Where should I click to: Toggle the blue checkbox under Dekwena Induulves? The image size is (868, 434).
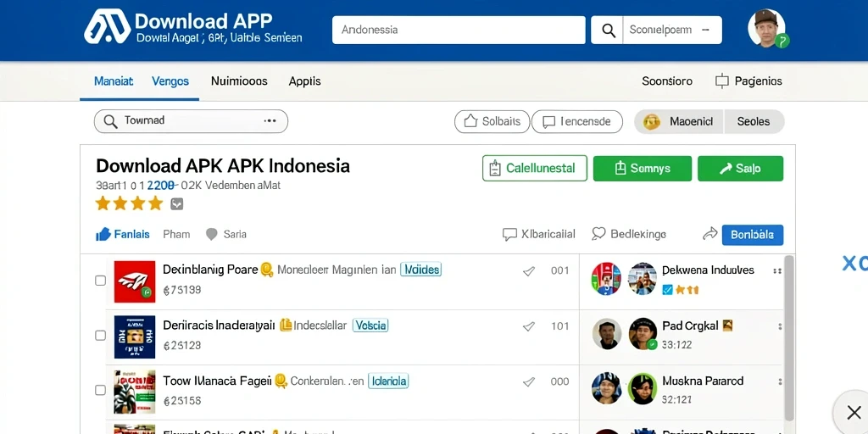(667, 290)
